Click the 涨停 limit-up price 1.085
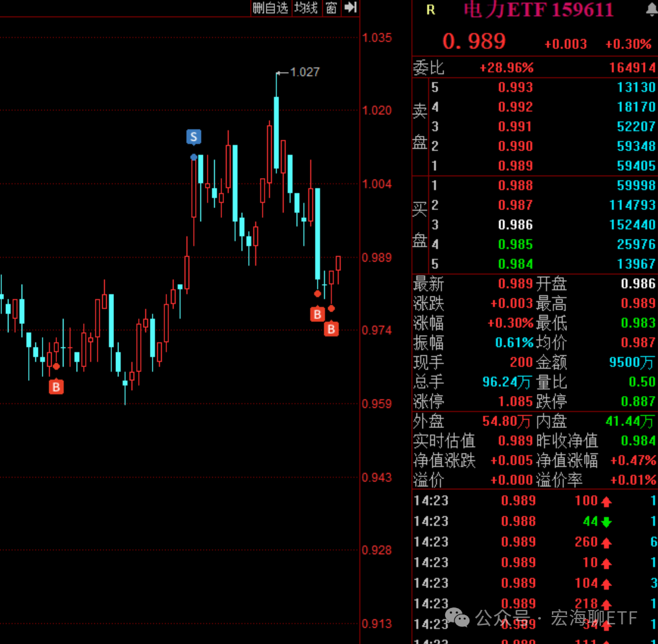Screen dimensions: 658x644 [516, 401]
